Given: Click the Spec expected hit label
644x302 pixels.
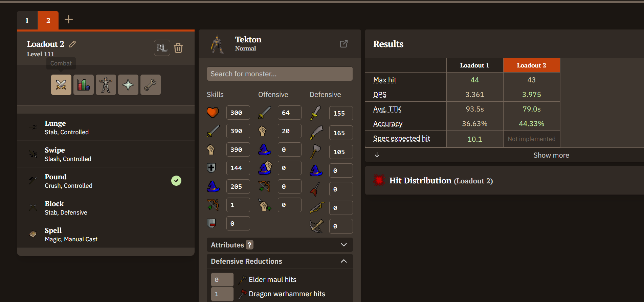Looking at the screenshot, I should pyautogui.click(x=402, y=138).
